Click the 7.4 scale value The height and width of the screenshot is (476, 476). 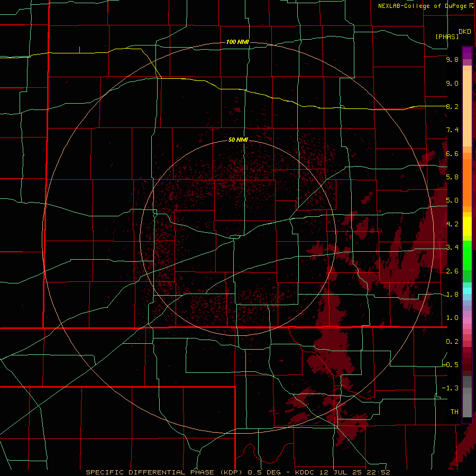pyautogui.click(x=452, y=130)
